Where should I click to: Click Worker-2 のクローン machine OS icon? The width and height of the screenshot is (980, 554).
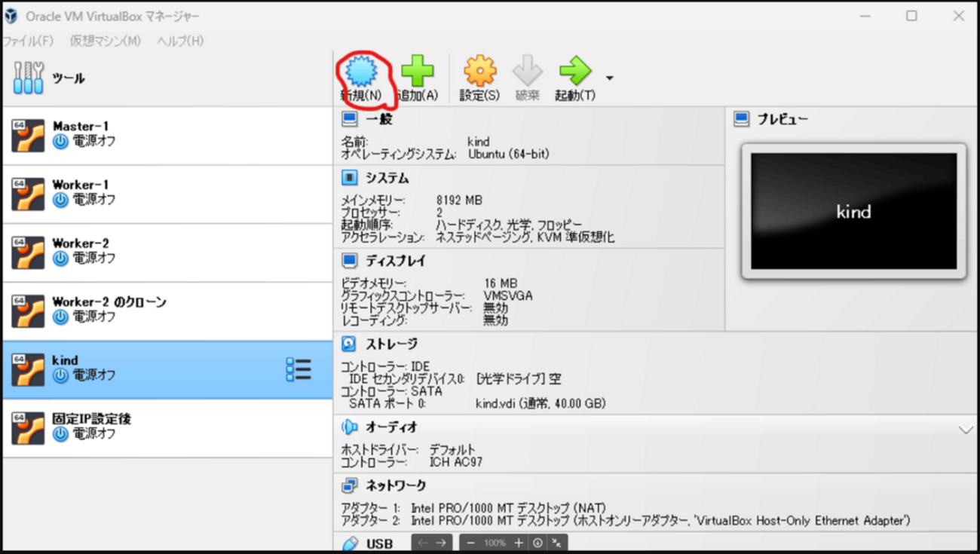28,311
